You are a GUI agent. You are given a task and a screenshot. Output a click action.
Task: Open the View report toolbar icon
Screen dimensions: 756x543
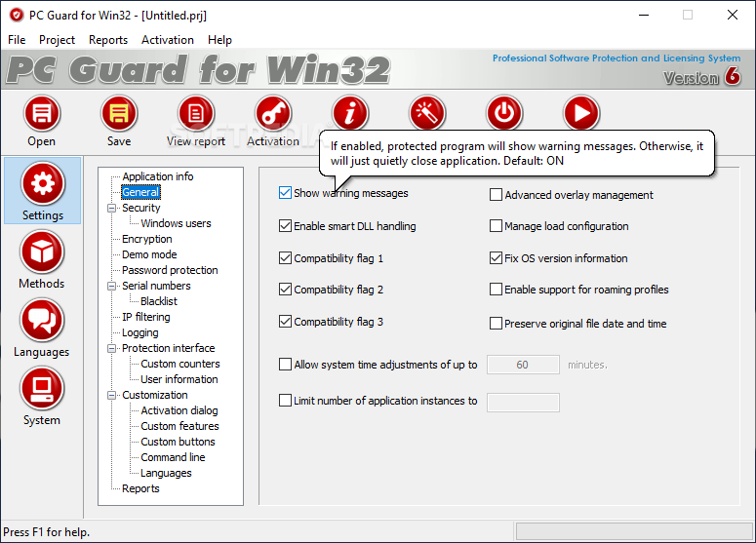196,114
